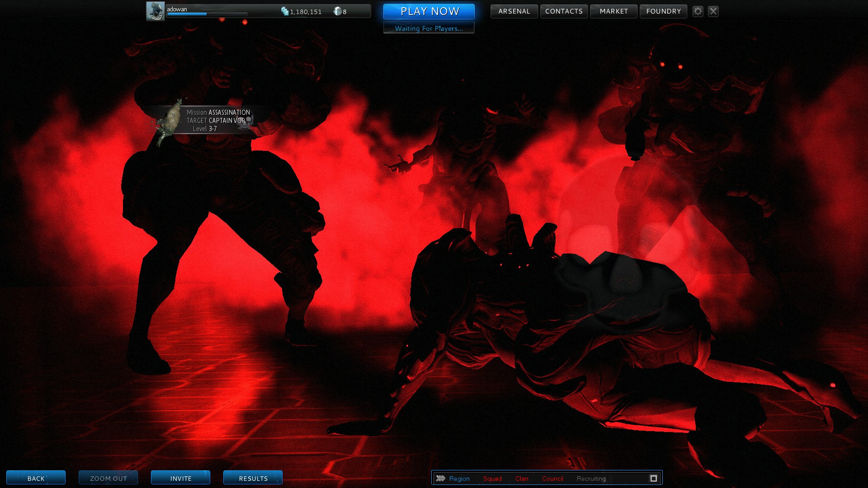Click the chat arrows icon beside Region

[441, 478]
